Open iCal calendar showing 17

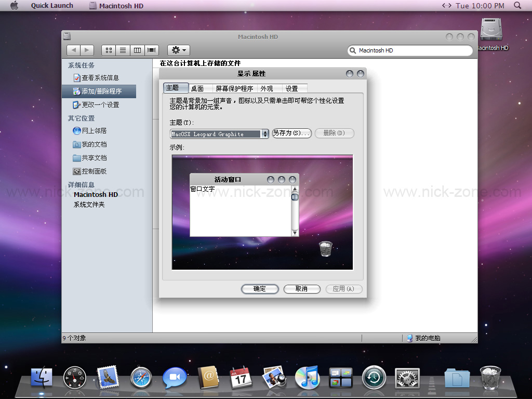coord(241,377)
